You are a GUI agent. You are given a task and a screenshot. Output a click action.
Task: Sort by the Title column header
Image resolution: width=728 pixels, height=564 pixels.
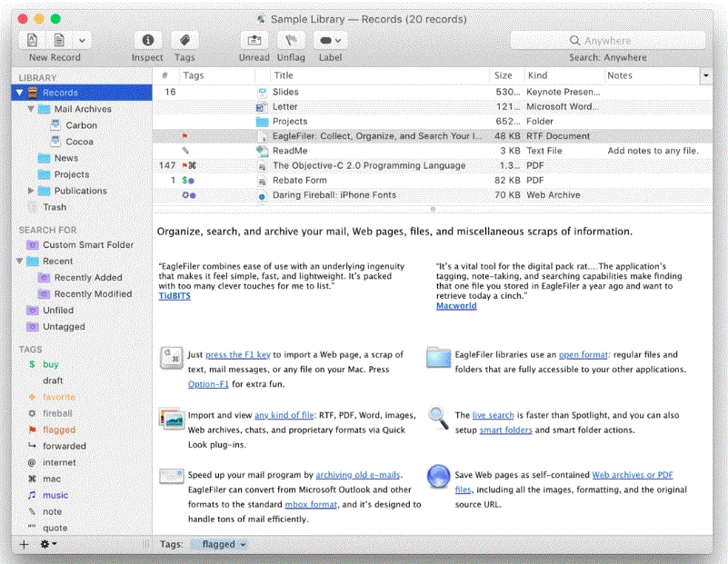(x=379, y=75)
